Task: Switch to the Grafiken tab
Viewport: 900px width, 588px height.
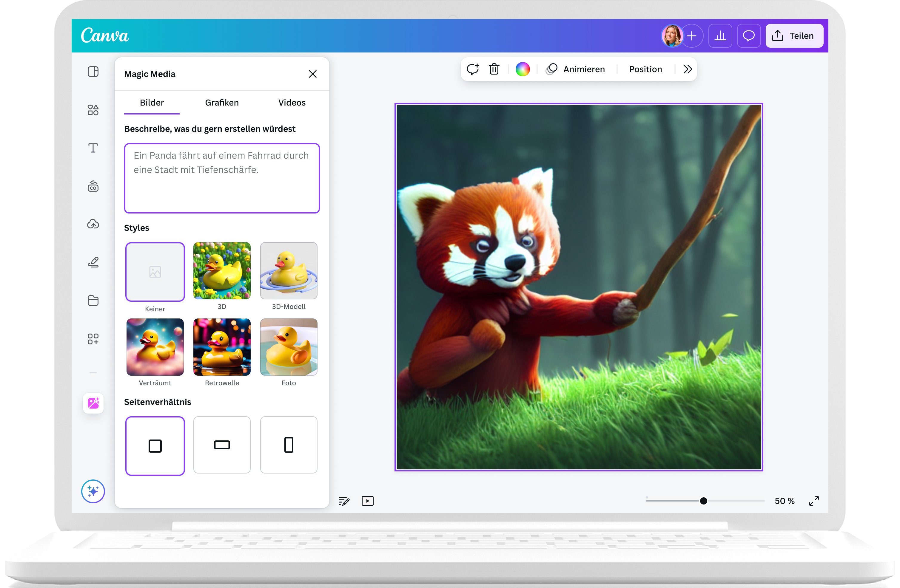Action: (x=222, y=103)
